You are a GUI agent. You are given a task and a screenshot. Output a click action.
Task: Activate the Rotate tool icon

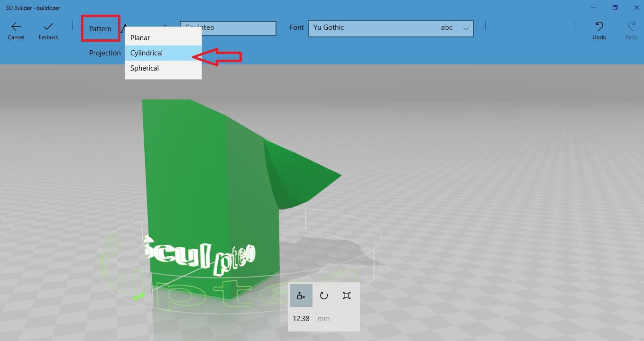coord(324,296)
